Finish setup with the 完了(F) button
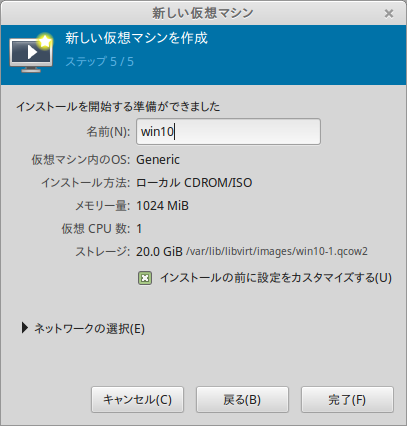 click(347, 400)
